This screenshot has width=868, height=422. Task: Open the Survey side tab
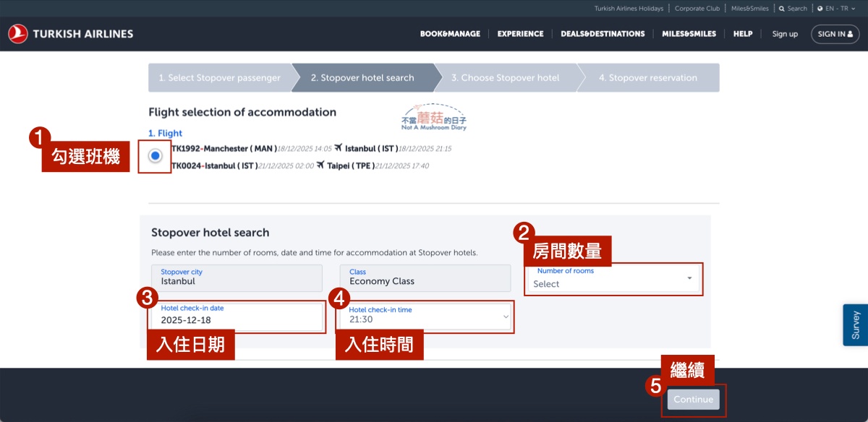[855, 325]
